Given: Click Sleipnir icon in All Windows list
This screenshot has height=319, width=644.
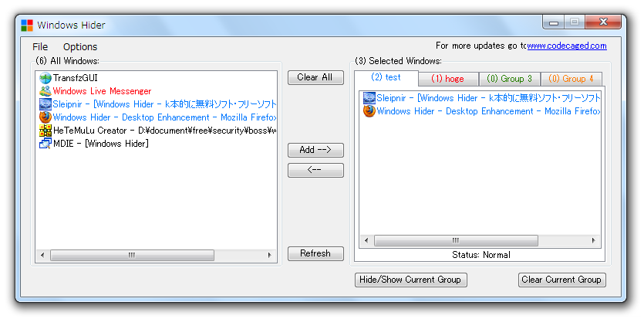Looking at the screenshot, I should coord(46,104).
